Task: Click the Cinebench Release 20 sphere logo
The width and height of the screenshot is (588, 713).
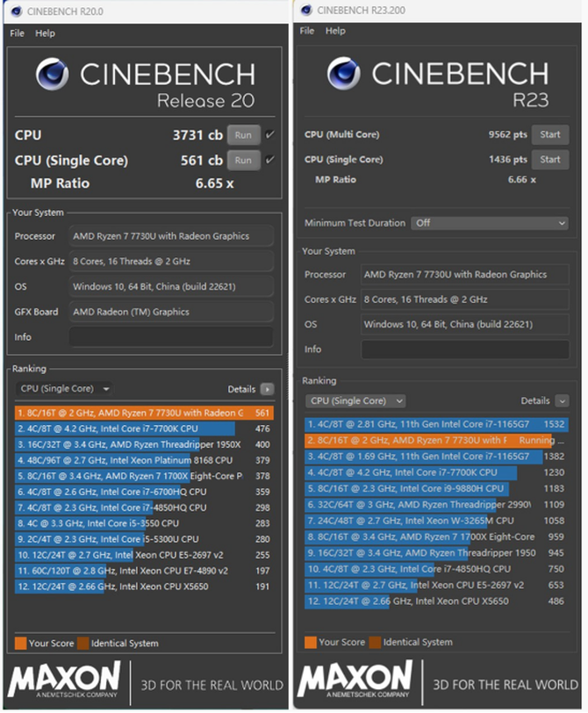Action: coord(53,74)
